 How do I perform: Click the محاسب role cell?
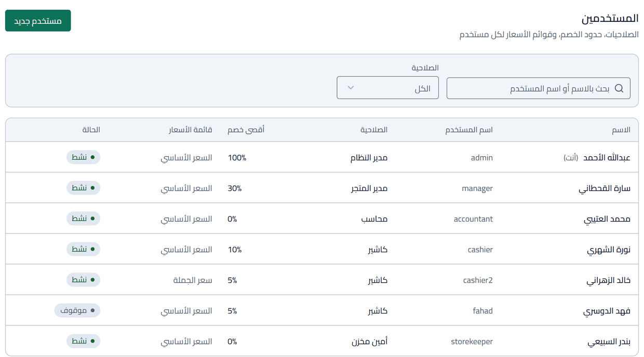374,219
